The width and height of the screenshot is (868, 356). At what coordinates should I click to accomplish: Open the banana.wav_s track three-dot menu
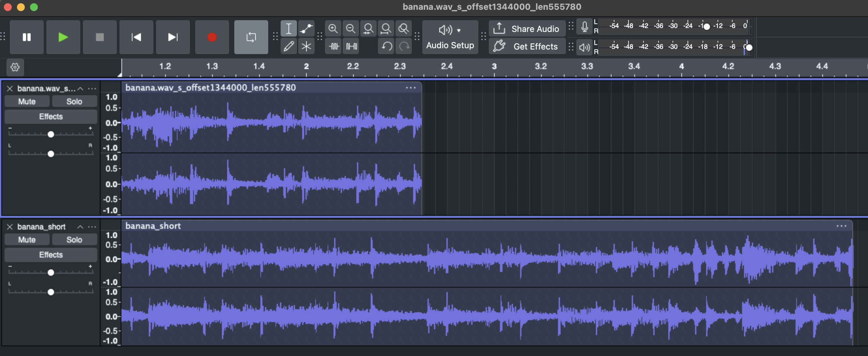(92, 88)
